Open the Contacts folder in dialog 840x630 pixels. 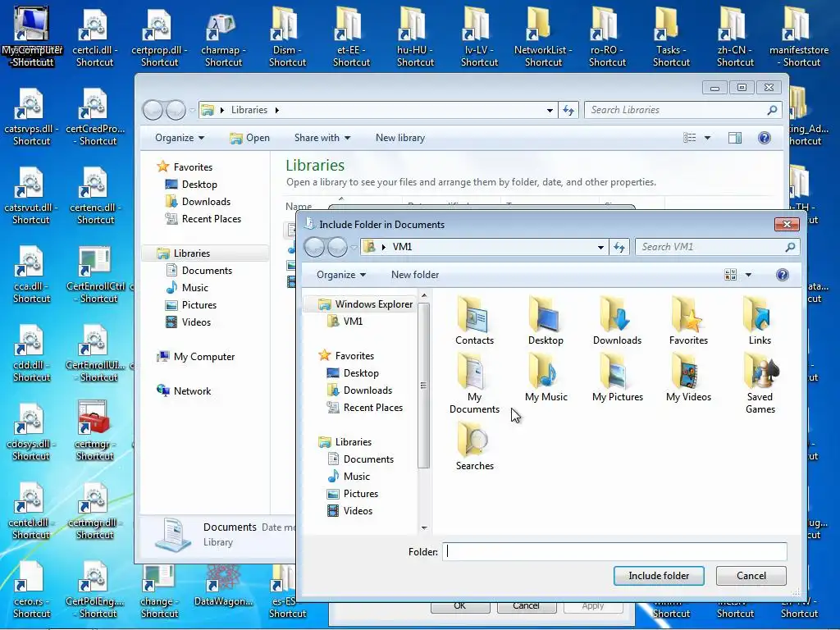click(x=474, y=321)
